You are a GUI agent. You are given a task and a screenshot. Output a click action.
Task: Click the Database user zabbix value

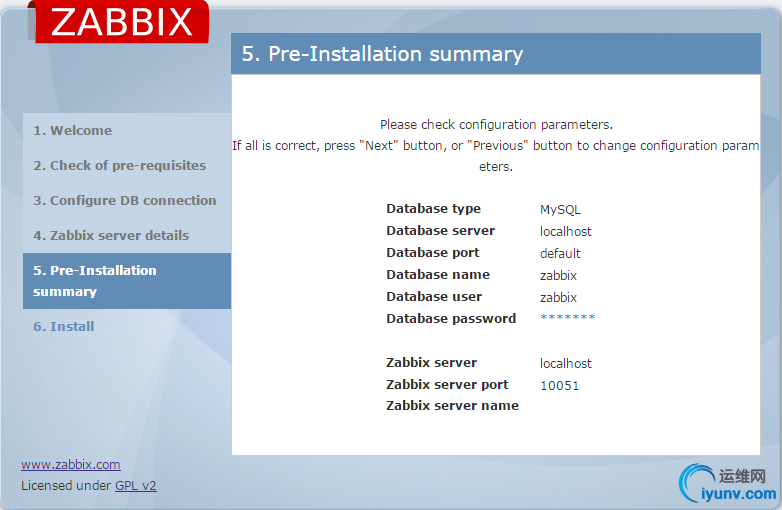[558, 298]
